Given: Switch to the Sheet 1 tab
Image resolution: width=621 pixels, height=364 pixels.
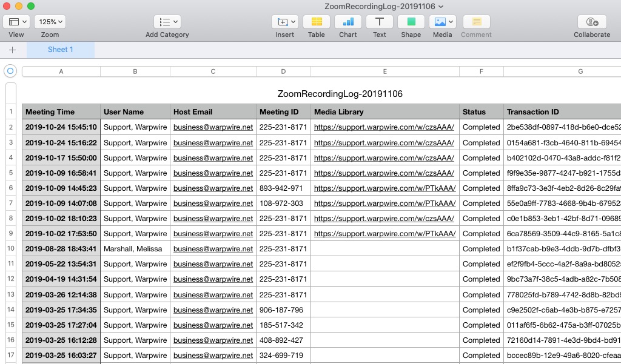Looking at the screenshot, I should tap(61, 50).
